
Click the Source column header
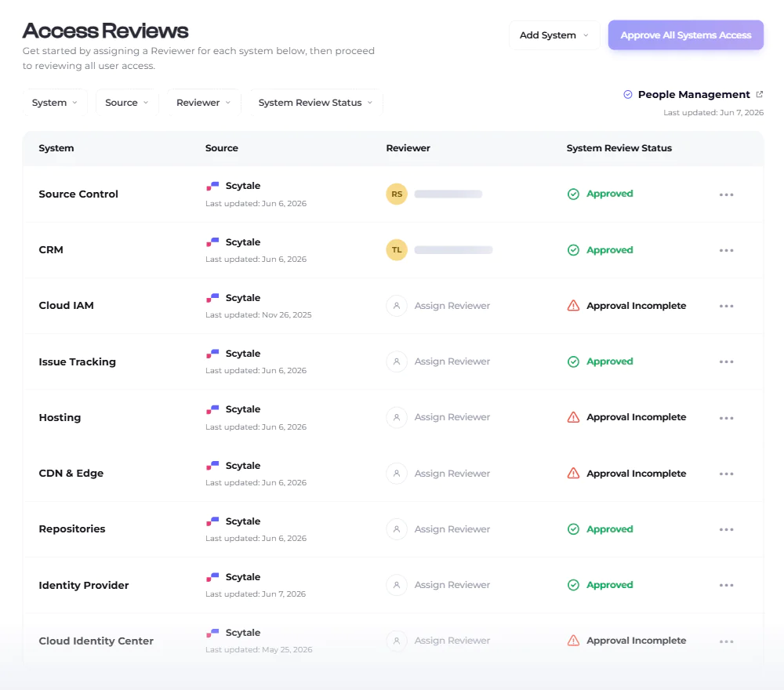click(x=222, y=148)
